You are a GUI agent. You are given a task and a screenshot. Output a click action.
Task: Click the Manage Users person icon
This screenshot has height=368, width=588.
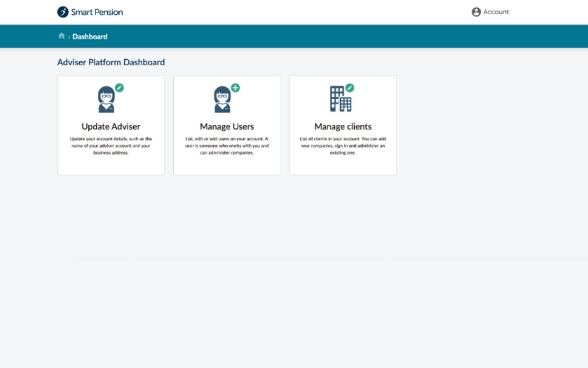pos(223,100)
